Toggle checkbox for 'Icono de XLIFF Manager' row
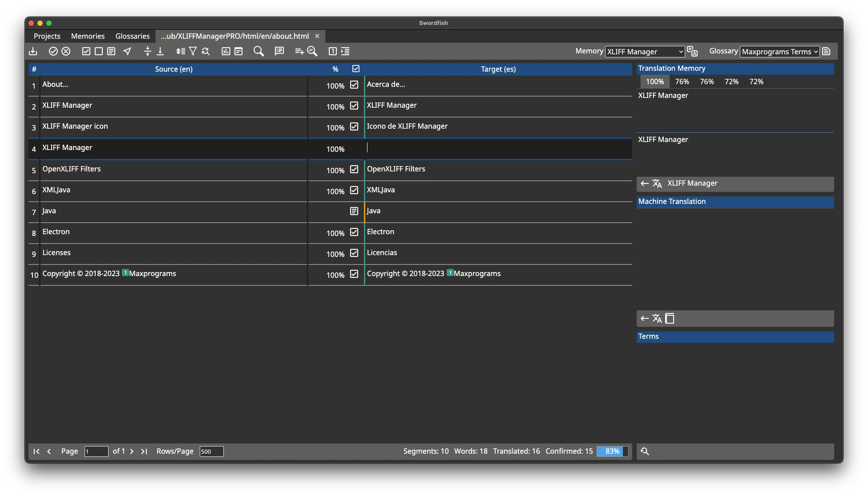Viewport: 868px width, 496px height. [354, 126]
